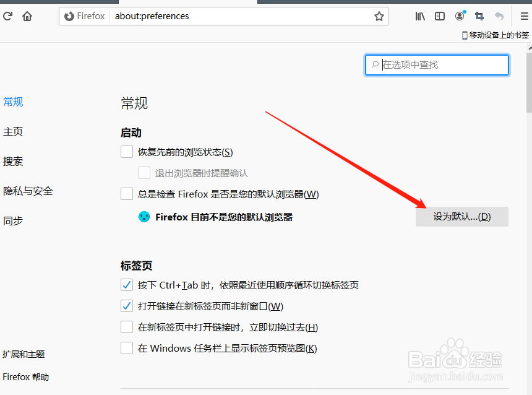
Task: Reload the page with the refresh icon
Action: pos(8,16)
